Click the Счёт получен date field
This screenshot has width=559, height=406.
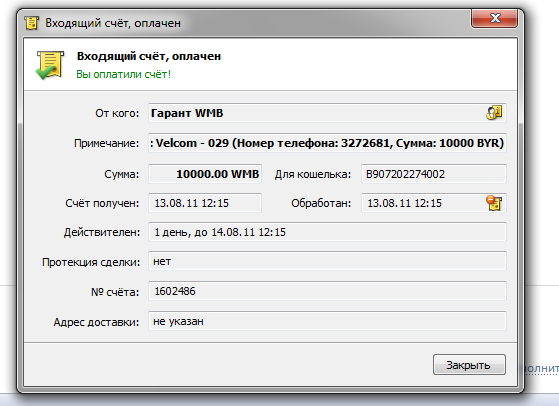[x=205, y=203]
